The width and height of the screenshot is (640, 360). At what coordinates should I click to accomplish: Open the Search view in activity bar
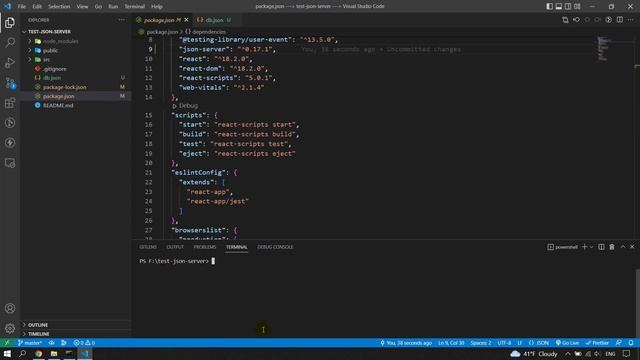10,42
